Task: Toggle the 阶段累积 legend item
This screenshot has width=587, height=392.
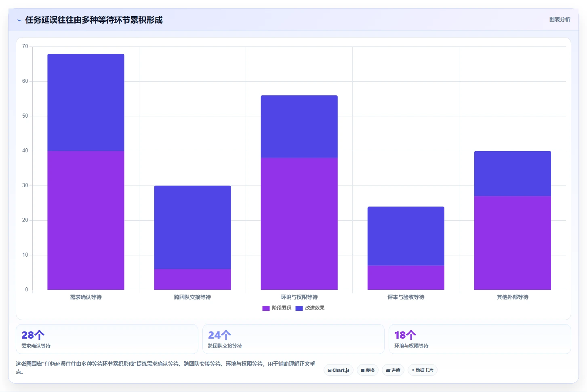Action: click(x=277, y=308)
